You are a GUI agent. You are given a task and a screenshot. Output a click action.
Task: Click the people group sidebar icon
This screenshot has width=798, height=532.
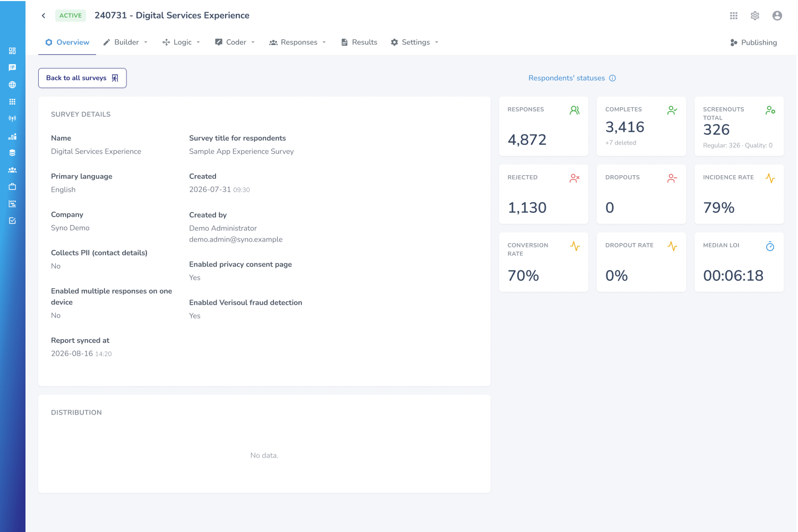click(x=12, y=170)
